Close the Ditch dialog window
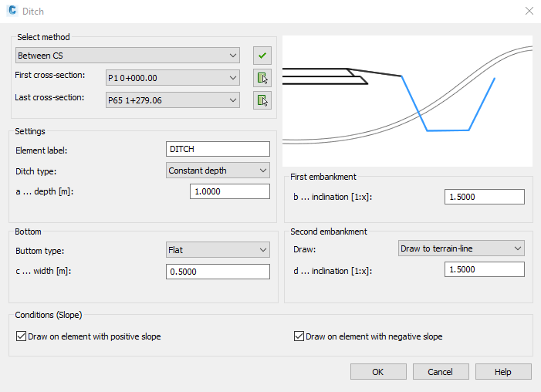The image size is (541, 392). pos(529,11)
